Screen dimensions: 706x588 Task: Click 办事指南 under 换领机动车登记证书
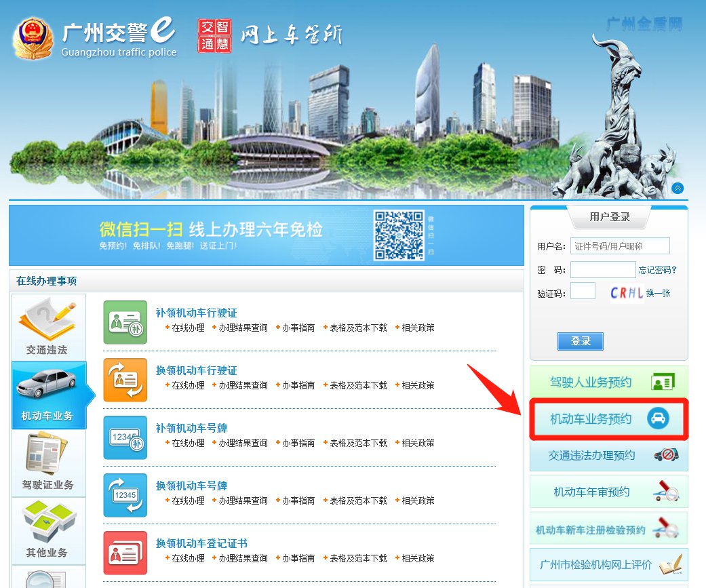pos(298,558)
